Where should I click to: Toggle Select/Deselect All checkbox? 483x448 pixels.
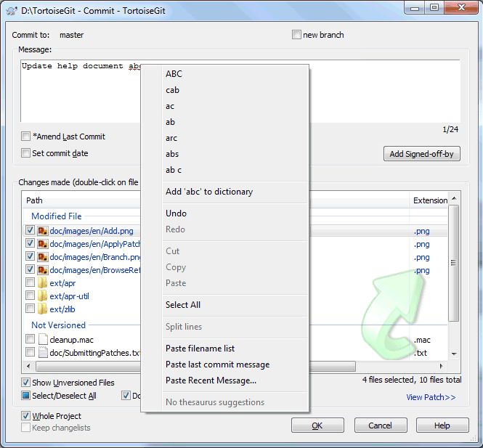[x=25, y=395]
